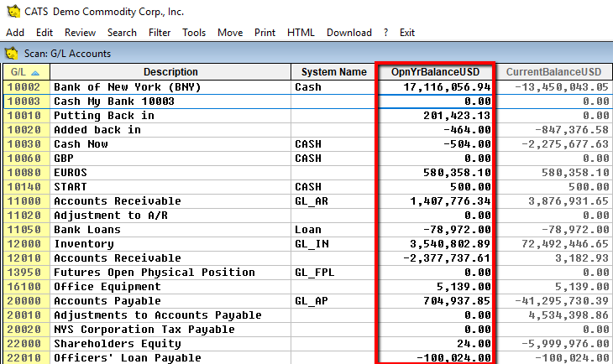Image resolution: width=613 pixels, height=364 pixels.
Task: Open the Print menu
Action: (265, 33)
